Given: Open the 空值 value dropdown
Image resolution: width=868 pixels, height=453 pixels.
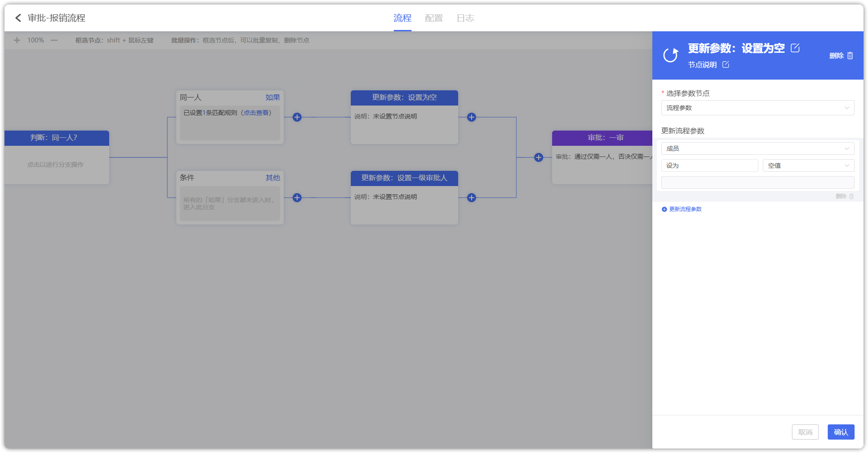Looking at the screenshot, I should point(808,165).
